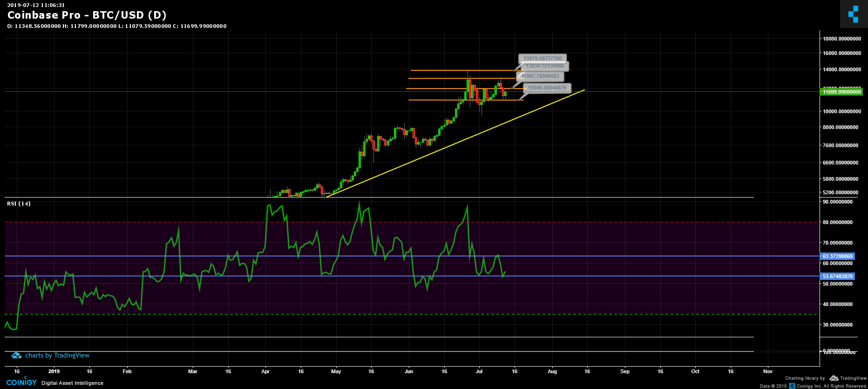The height and width of the screenshot is (389, 868).
Task: Click the blue RSI level tag 53.67483929
Action: [x=837, y=276]
